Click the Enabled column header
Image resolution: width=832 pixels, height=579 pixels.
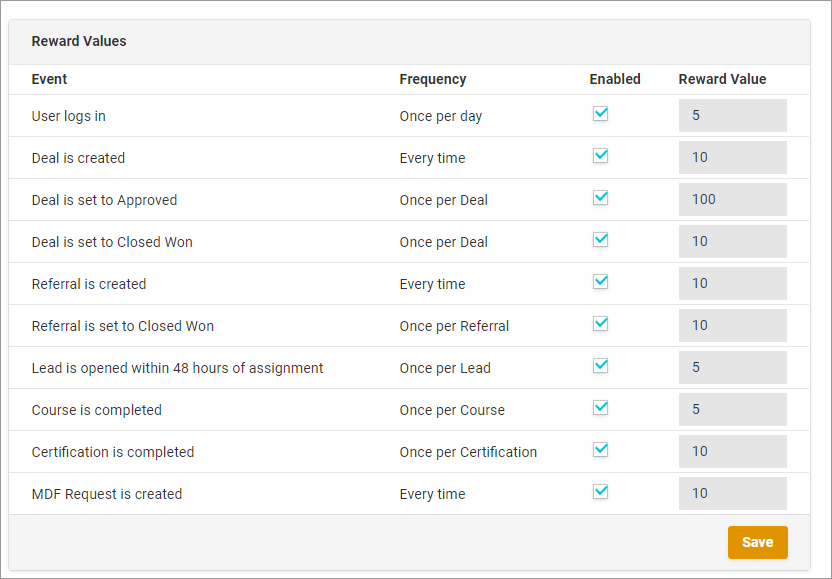615,79
